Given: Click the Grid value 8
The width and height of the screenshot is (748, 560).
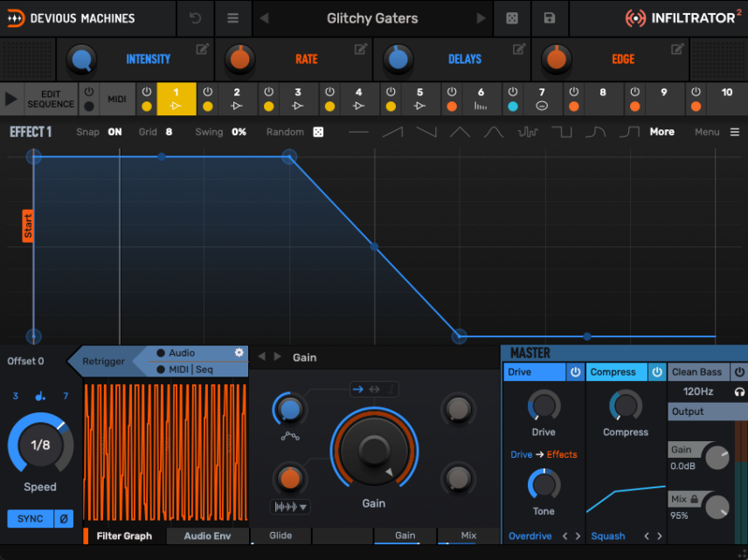Looking at the screenshot, I should pos(169,132).
